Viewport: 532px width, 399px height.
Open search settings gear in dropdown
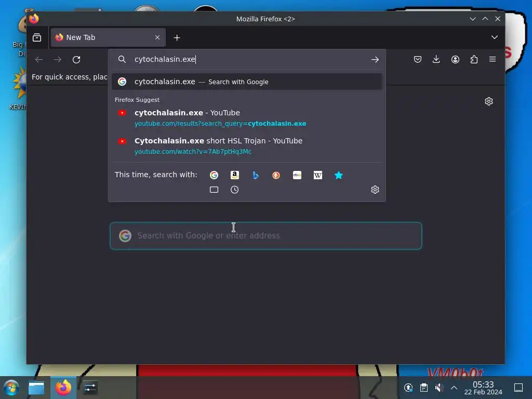coord(375,190)
